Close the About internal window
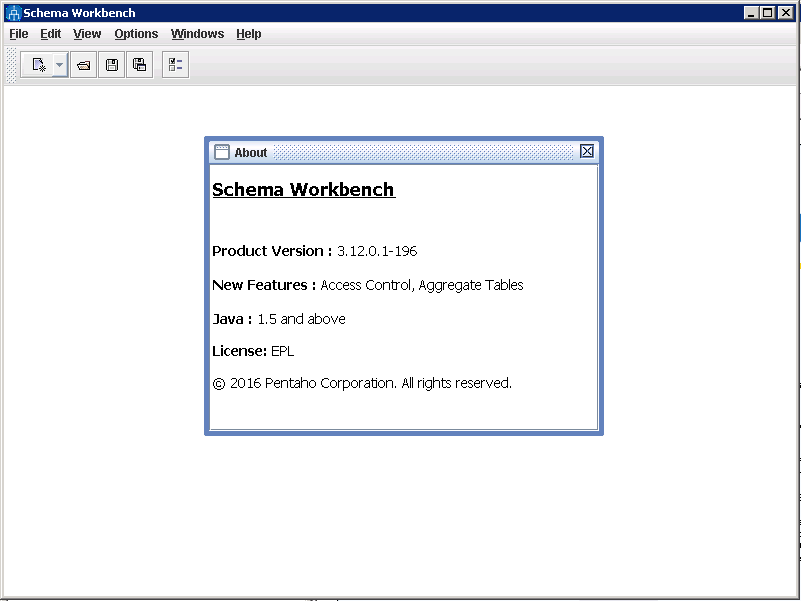Viewport: 801px width, 601px height. (587, 151)
